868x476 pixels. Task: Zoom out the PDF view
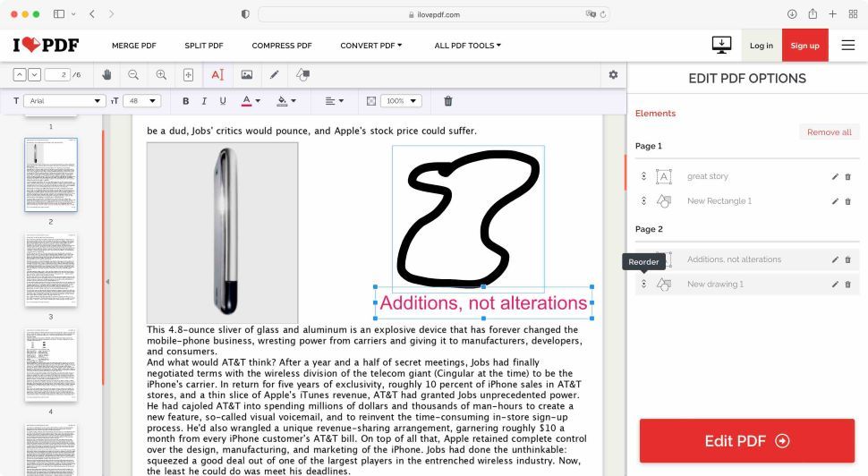tap(133, 75)
